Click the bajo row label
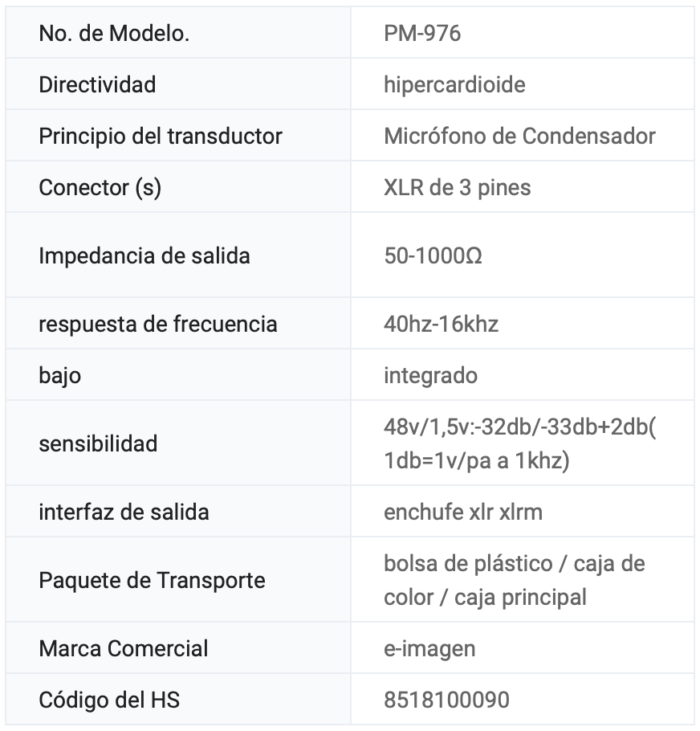The width and height of the screenshot is (700, 731). pyautogui.click(x=59, y=375)
